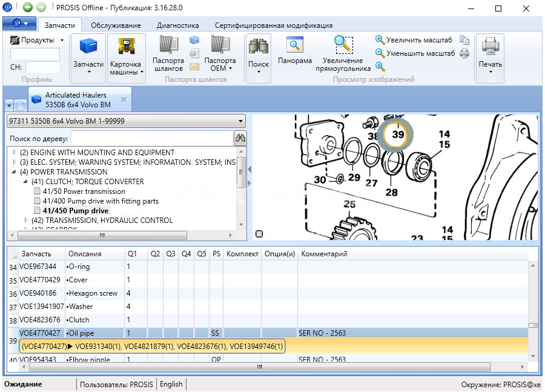Image resolution: width=545 pixels, height=392 pixels.
Task: Click the envelope icon in hose passports group
Action: [194, 67]
